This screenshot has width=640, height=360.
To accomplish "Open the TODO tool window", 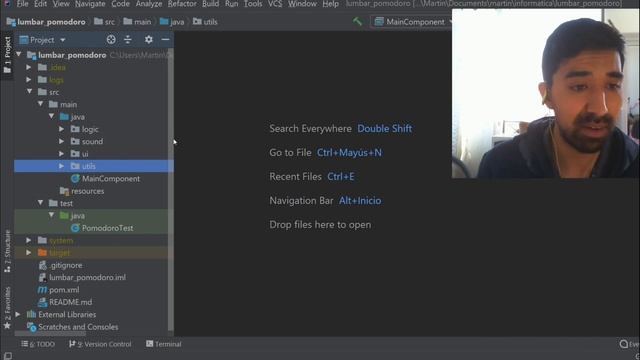I will coord(38,344).
